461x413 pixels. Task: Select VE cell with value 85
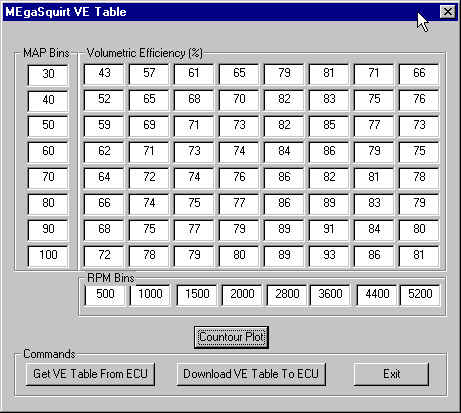pyautogui.click(x=329, y=126)
